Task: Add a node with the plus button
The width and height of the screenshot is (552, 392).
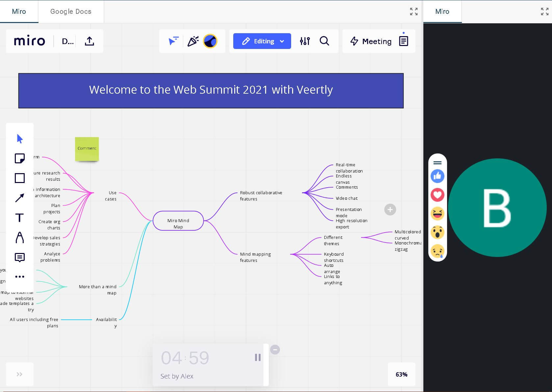Action: pos(390,209)
